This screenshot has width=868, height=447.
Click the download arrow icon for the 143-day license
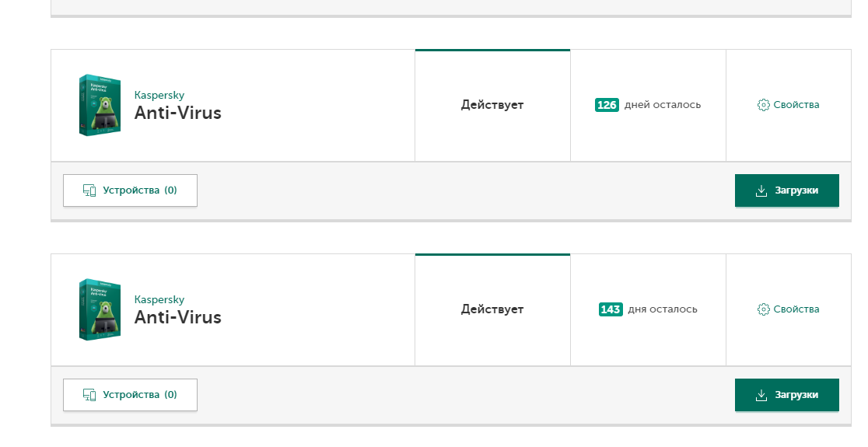click(761, 395)
